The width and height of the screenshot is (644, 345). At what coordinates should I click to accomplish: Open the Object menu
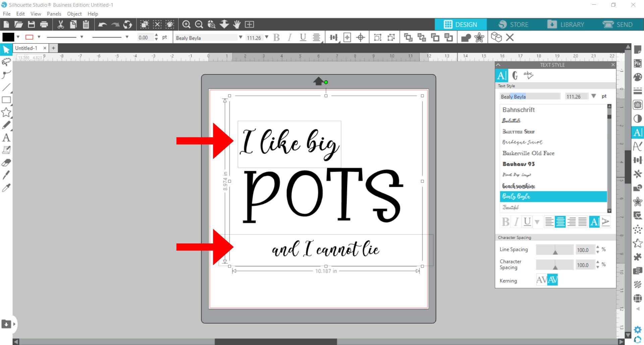pyautogui.click(x=74, y=14)
